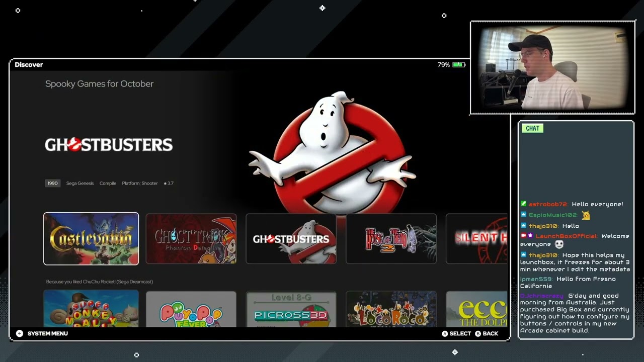
Task: Click the badge icon beside astrobob72
Action: tap(523, 204)
